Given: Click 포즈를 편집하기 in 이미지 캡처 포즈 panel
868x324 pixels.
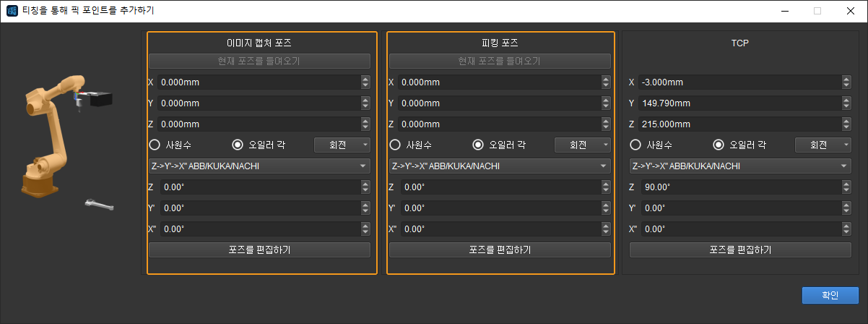Looking at the screenshot, I should pos(259,250).
